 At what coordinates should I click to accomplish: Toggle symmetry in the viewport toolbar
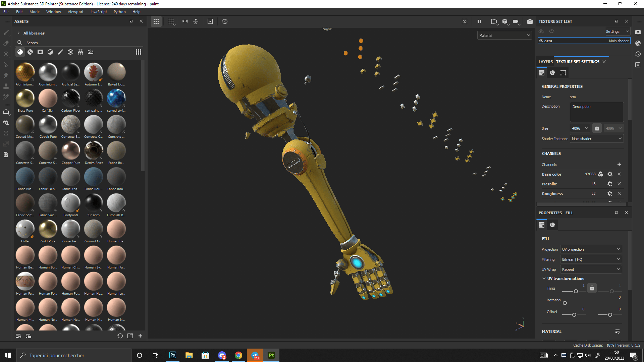[185, 21]
